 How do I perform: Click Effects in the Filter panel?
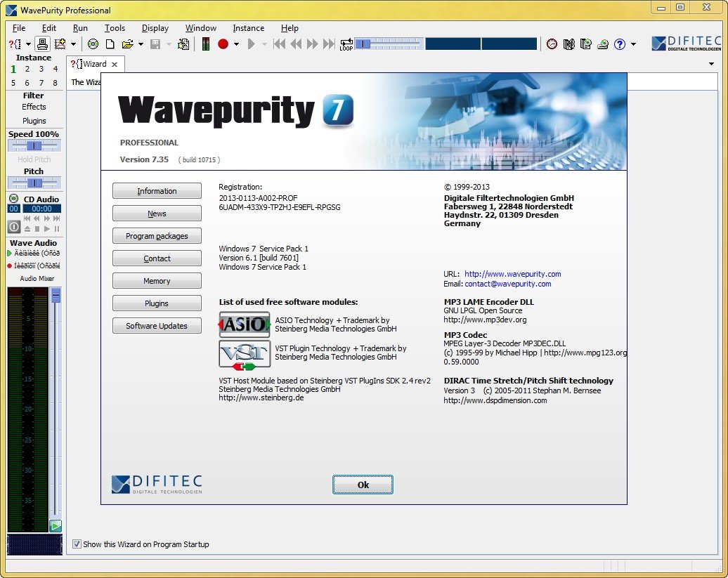34,107
